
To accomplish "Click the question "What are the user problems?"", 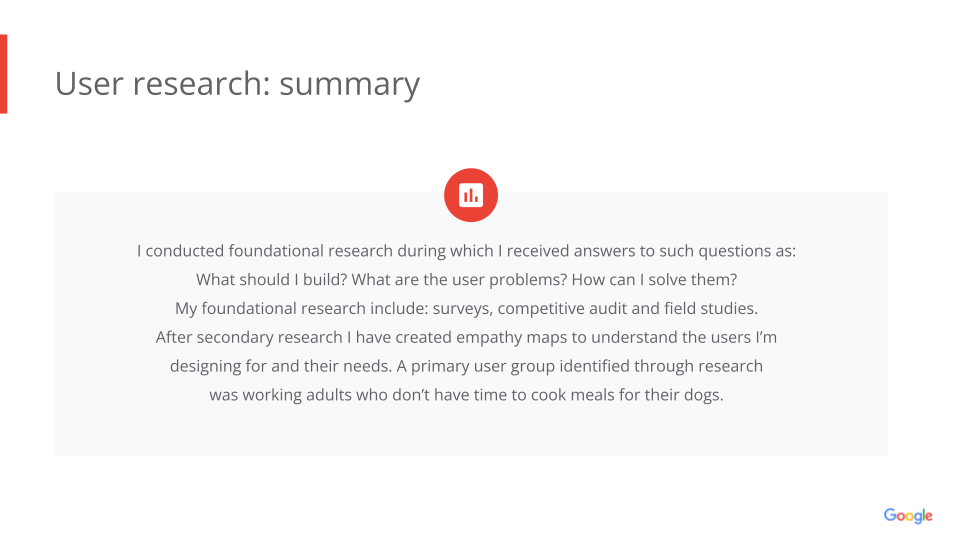I will coord(459,280).
